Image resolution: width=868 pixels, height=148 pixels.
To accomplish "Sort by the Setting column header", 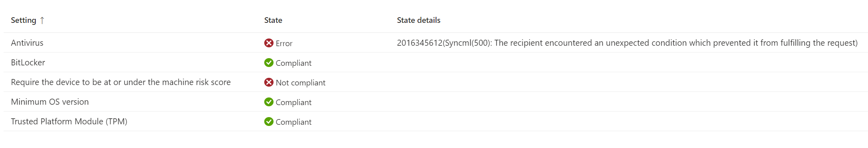I will click(x=23, y=20).
